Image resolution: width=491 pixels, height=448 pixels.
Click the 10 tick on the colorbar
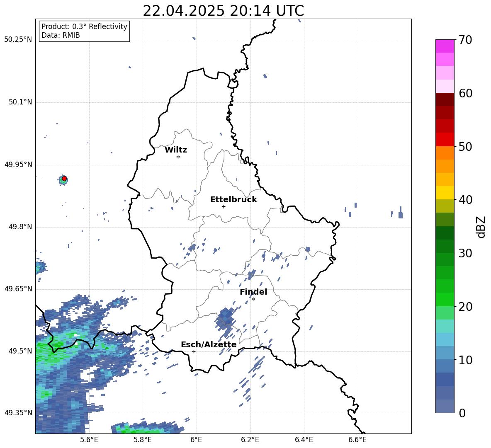(465, 360)
